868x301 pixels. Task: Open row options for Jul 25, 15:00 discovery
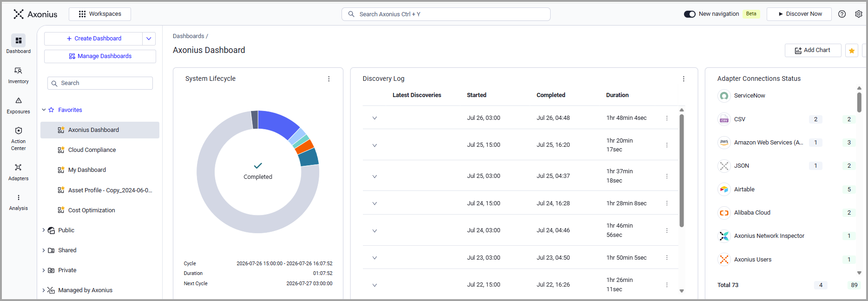(667, 145)
